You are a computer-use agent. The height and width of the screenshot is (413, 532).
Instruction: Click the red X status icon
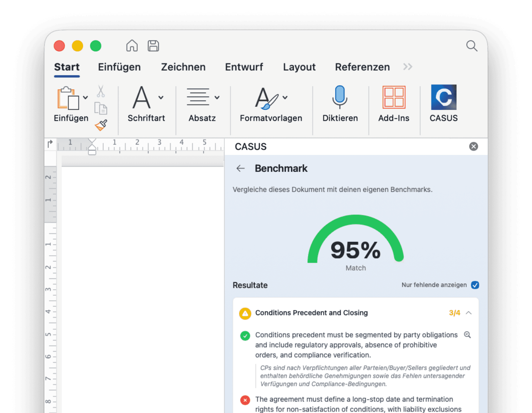pyautogui.click(x=245, y=400)
